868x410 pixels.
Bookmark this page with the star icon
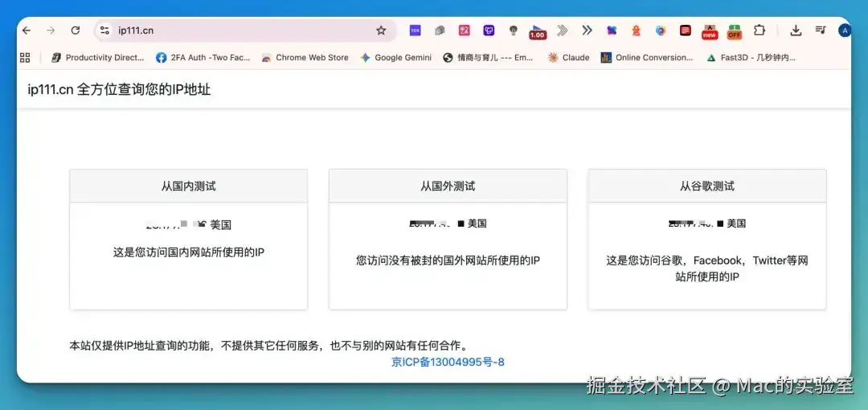(381, 31)
